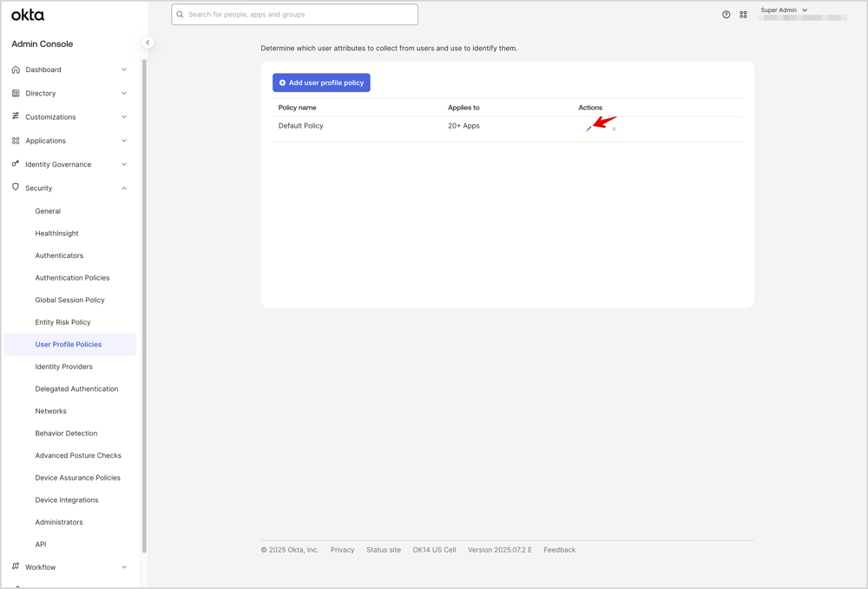Screen dimensions: 868x589
Task: Delete Default Policy with X icon
Action: point(614,129)
